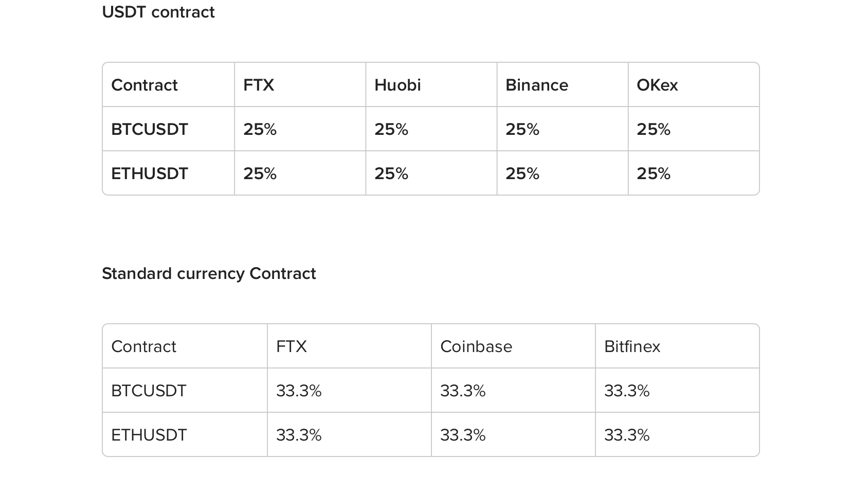Image resolution: width=868 pixels, height=491 pixels.
Task: Click FTX header in the Standard currency table
Action: pyautogui.click(x=291, y=346)
